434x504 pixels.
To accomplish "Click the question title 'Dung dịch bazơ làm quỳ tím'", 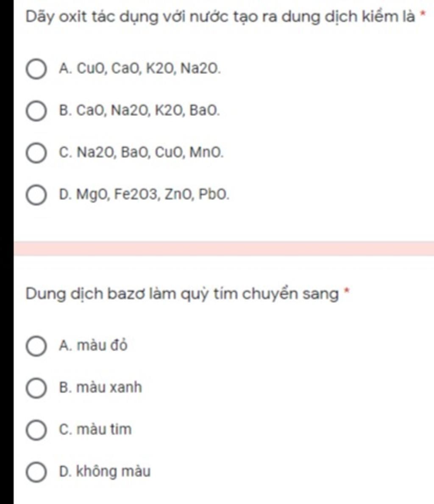I will pyautogui.click(x=182, y=294).
